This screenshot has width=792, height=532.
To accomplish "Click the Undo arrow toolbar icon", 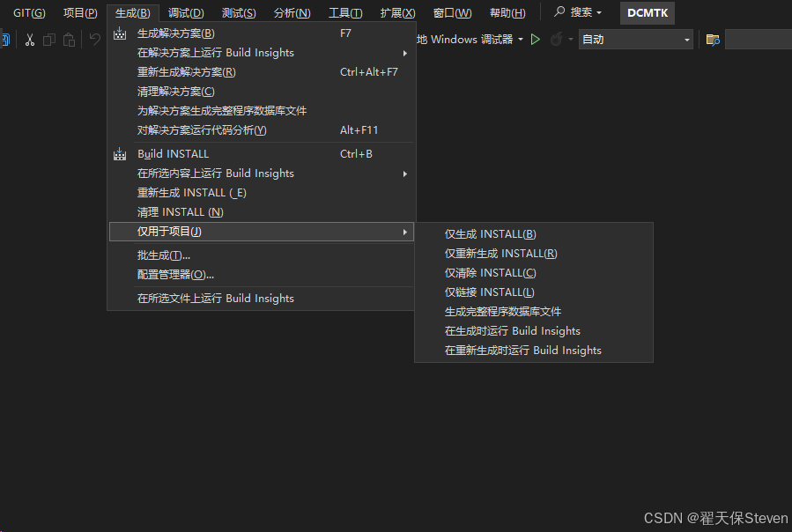I will point(94,39).
